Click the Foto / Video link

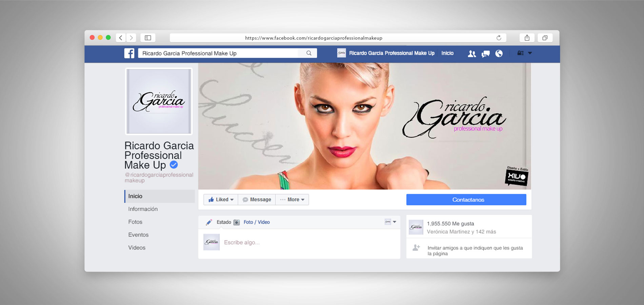257,222
